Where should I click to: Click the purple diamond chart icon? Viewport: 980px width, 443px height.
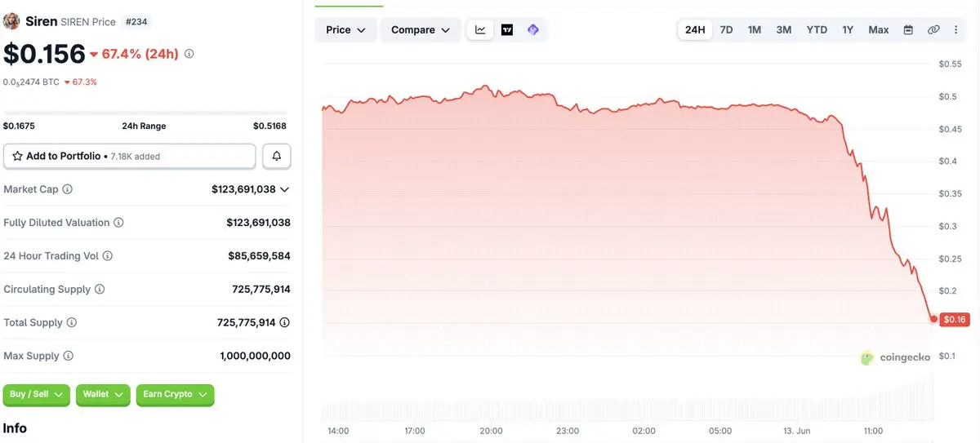pyautogui.click(x=533, y=30)
